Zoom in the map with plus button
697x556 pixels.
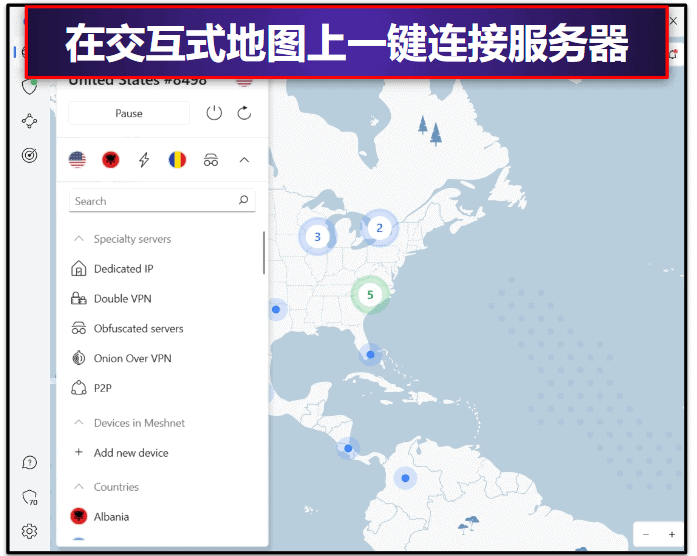pos(672,534)
